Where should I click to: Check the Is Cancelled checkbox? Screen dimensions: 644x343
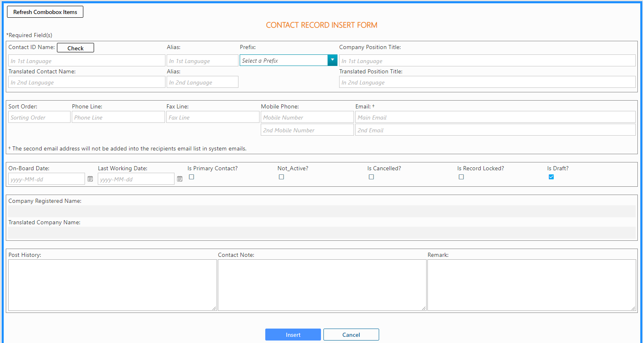371,177
